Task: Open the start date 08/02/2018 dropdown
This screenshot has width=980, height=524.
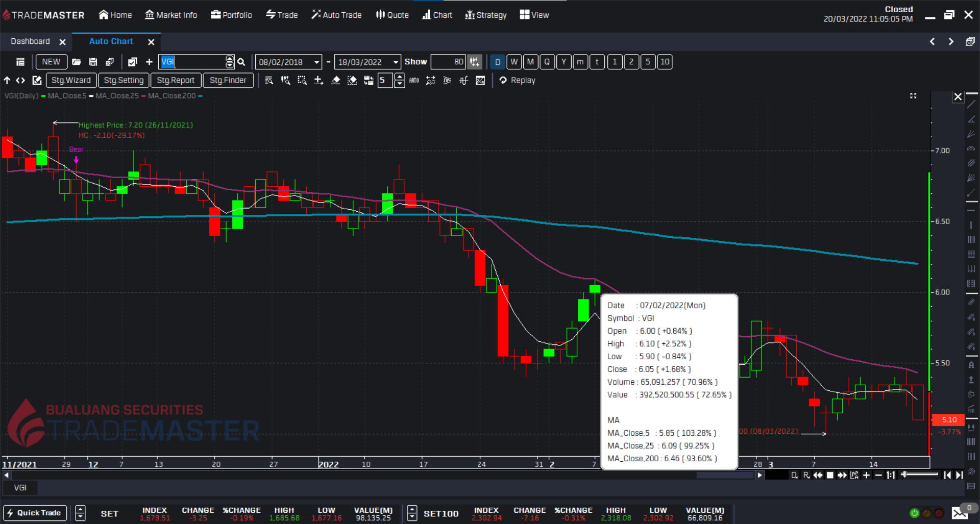Action: click(x=316, y=62)
